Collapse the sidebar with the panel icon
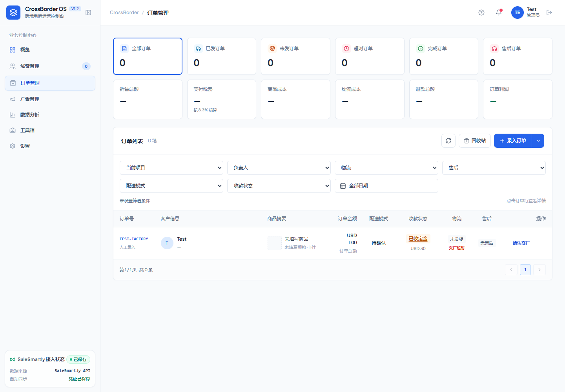This screenshot has width=565, height=392. point(88,13)
